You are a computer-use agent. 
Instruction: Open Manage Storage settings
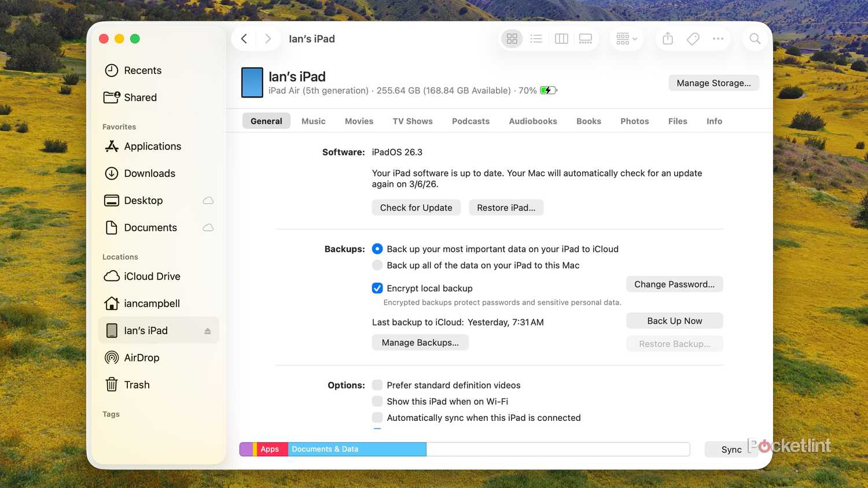[713, 83]
